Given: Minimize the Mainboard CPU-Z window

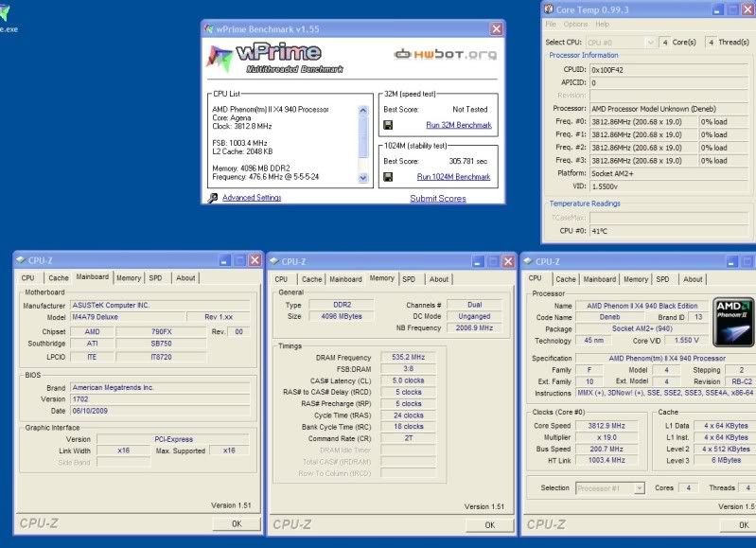Looking at the screenshot, I should (x=224, y=261).
